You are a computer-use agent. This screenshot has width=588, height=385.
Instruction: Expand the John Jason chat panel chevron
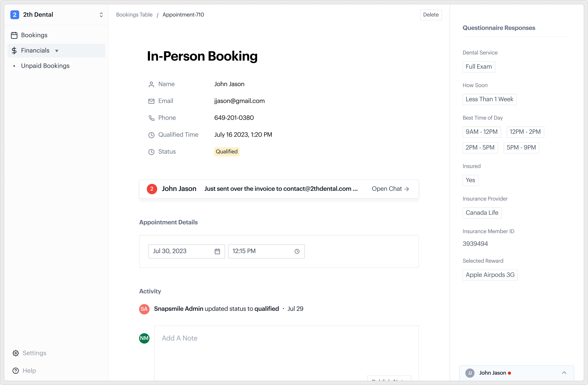[564, 373]
